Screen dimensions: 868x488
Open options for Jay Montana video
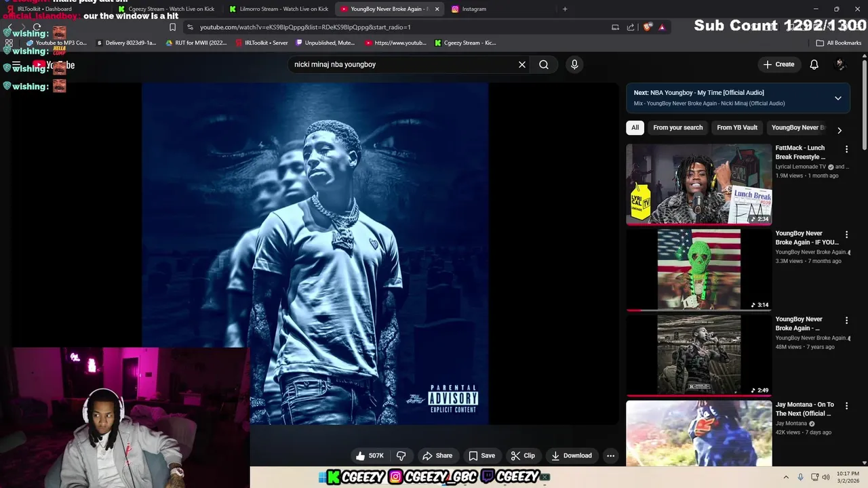[x=846, y=406]
